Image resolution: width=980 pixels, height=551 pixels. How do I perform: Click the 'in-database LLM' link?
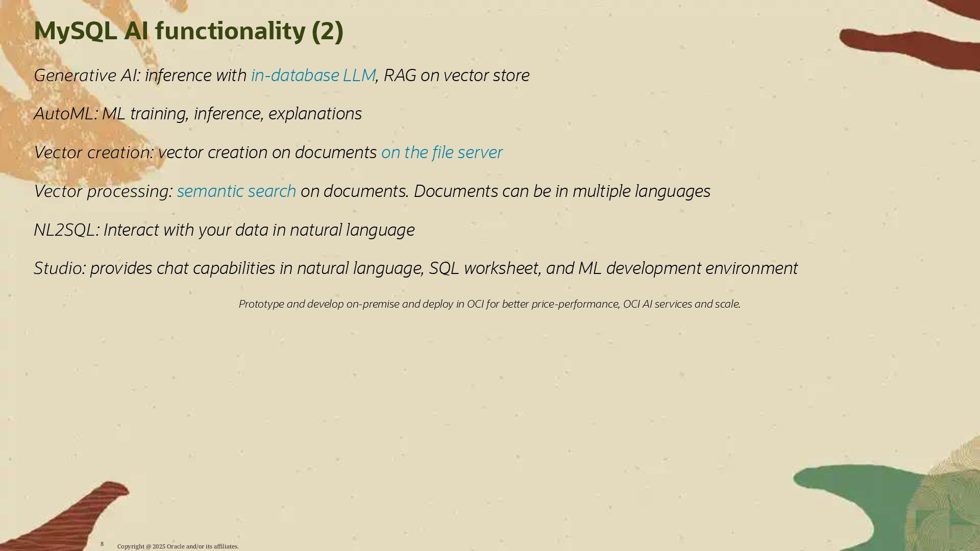pyautogui.click(x=313, y=76)
